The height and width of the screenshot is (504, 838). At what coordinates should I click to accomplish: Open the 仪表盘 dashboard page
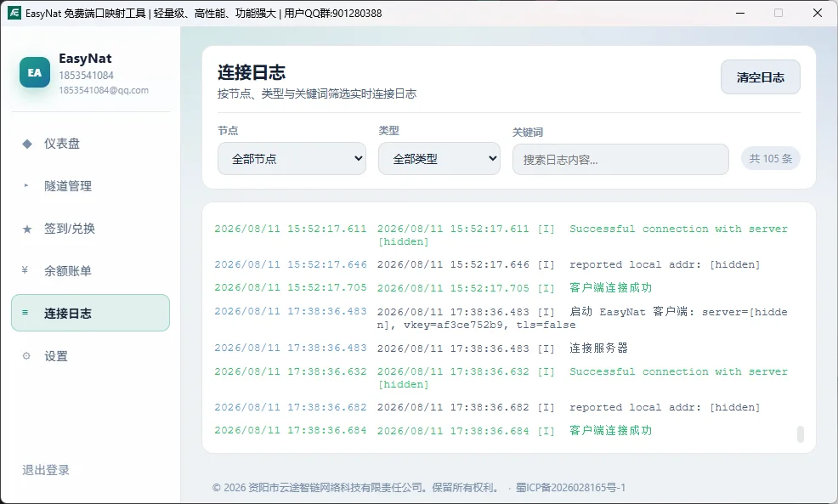pos(90,144)
